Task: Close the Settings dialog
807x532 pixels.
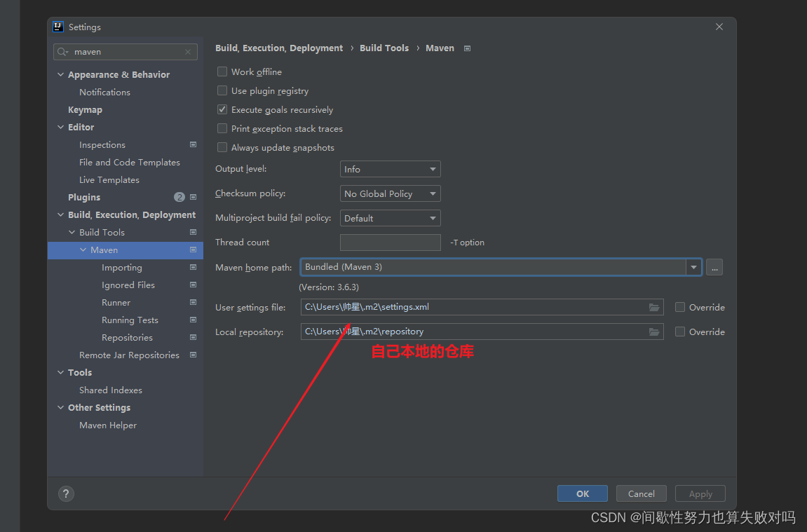Action: tap(719, 27)
